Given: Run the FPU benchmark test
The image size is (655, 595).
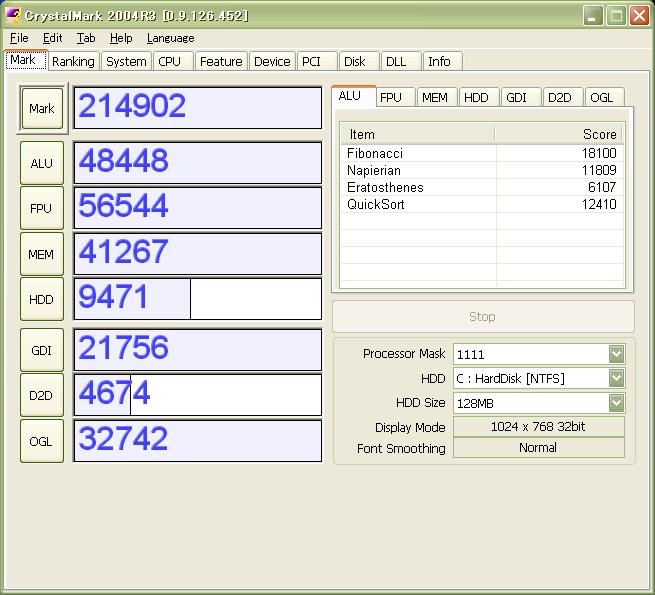Looking at the screenshot, I should [x=41, y=208].
